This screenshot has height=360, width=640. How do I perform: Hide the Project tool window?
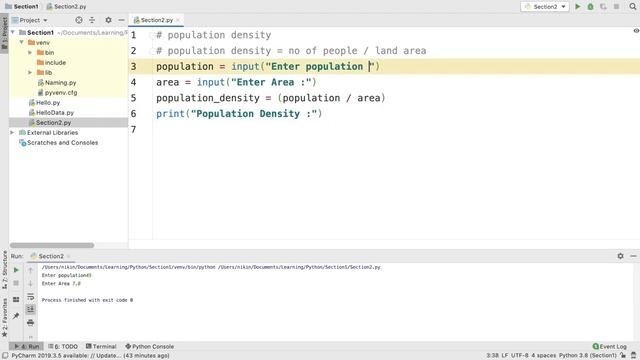pos(121,20)
